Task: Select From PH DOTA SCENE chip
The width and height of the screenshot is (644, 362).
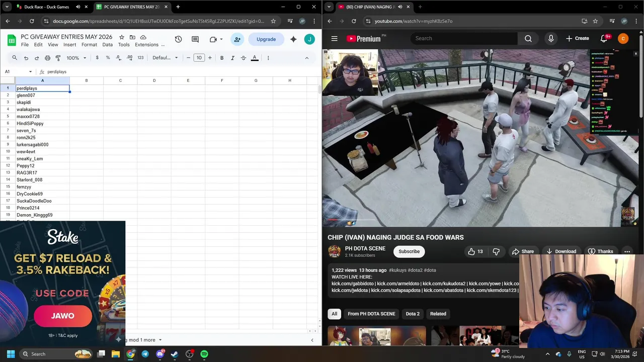Action: pos(371,314)
